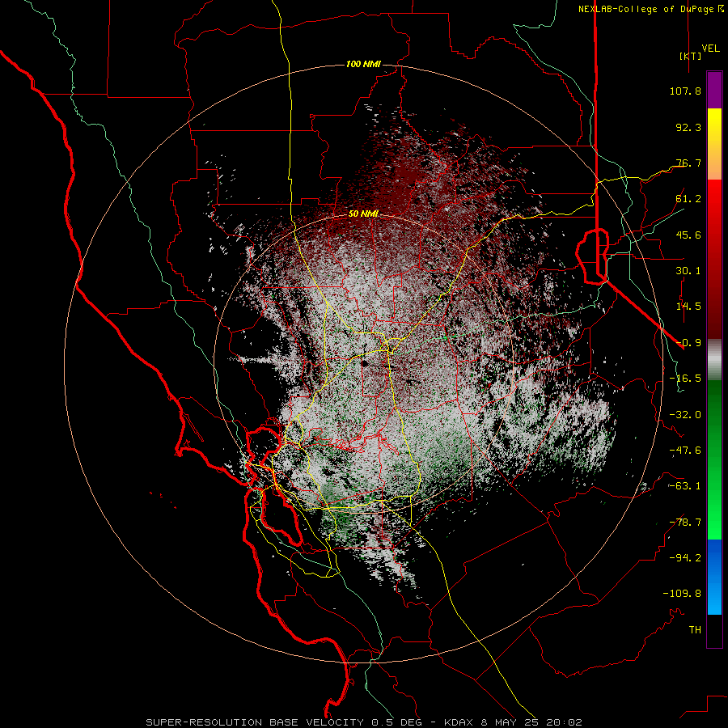The height and width of the screenshot is (728, 728).
Task: Click the -32.0 velocity scale value
Action: [685, 415]
